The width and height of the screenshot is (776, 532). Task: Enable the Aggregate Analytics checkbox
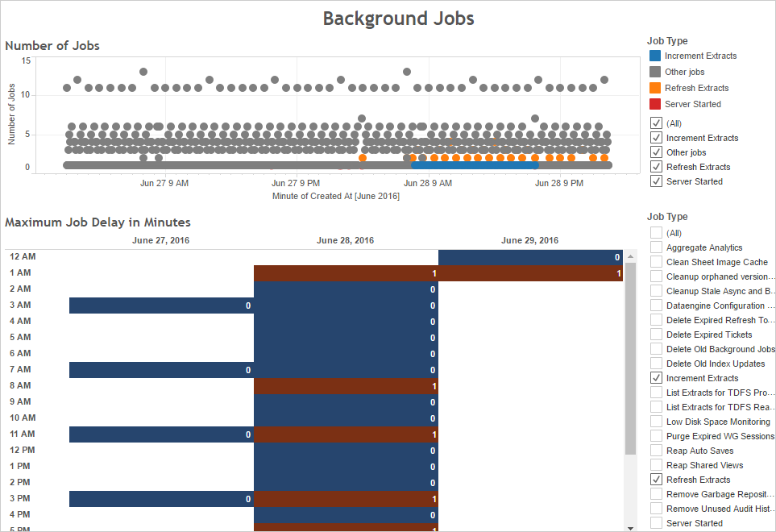[656, 247]
